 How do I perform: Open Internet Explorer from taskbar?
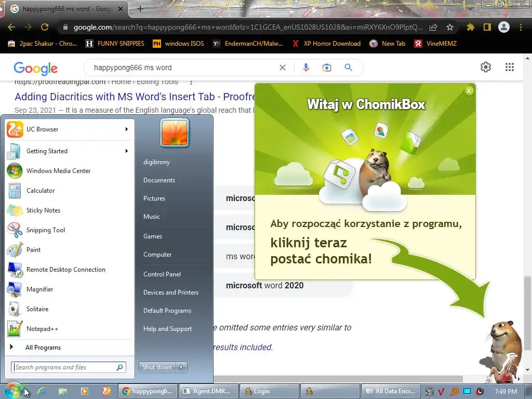[x=41, y=391]
